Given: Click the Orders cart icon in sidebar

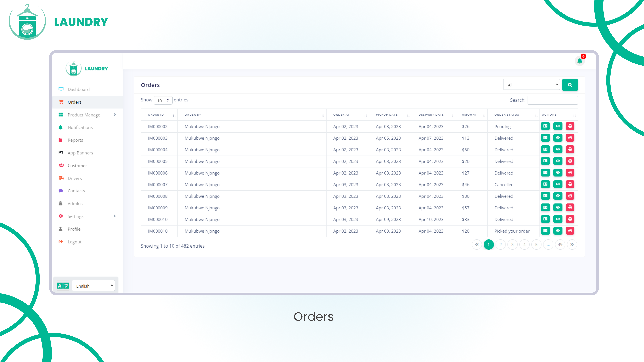Looking at the screenshot, I should (61, 102).
